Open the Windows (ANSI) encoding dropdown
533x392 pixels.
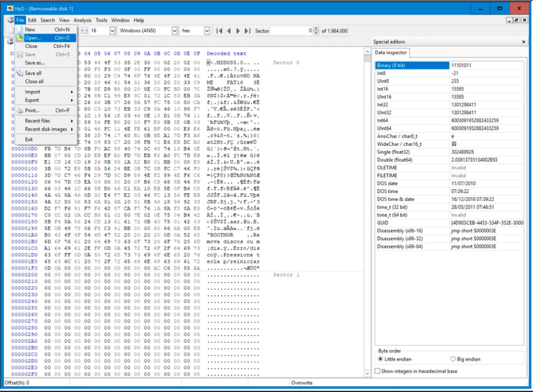click(174, 31)
